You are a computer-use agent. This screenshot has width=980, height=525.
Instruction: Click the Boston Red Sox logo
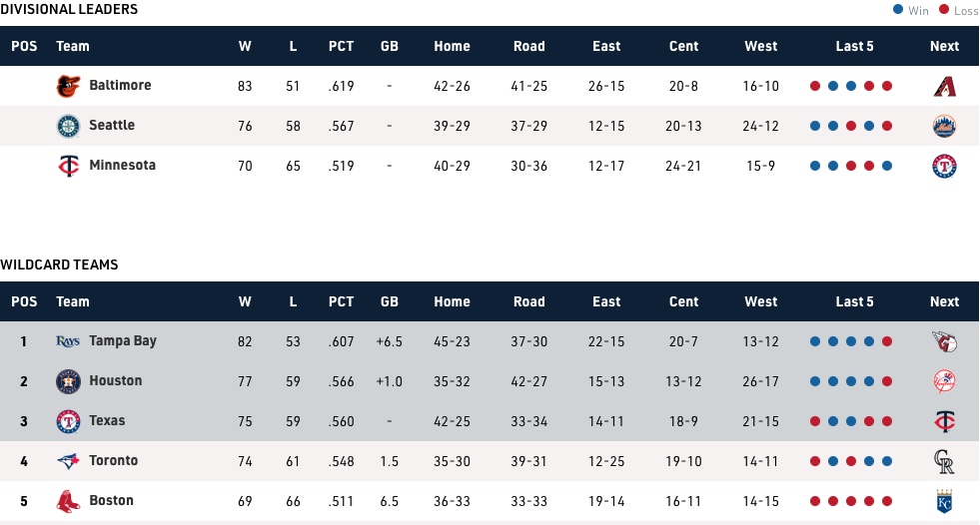coord(67,501)
